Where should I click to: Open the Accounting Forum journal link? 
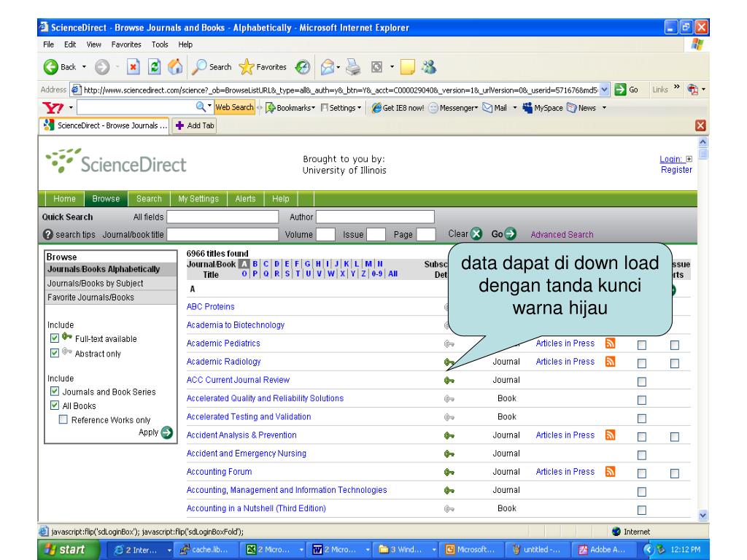[219, 472]
